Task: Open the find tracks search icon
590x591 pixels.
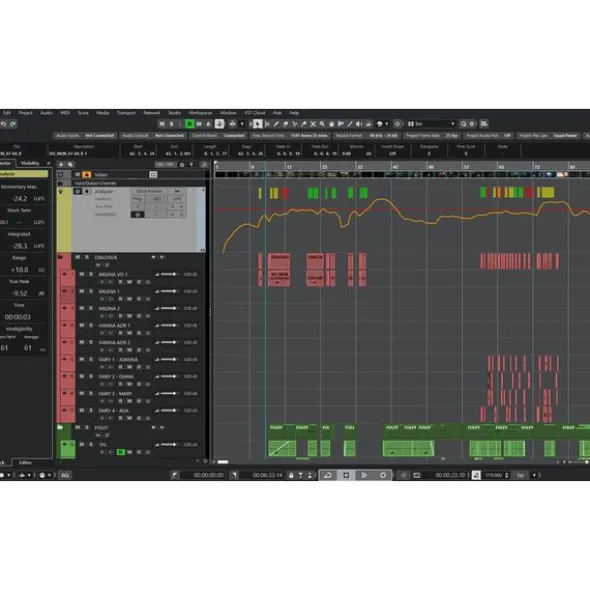Action: (204, 165)
